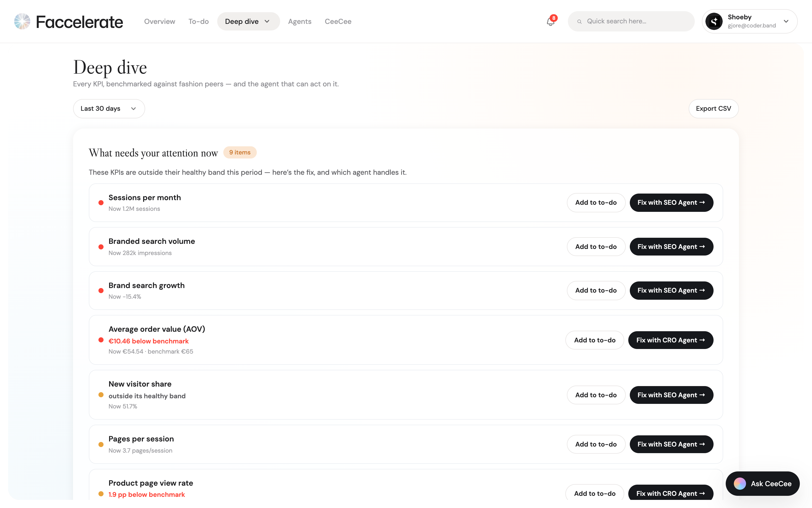
Task: Open the notifications bell
Action: click(x=550, y=22)
